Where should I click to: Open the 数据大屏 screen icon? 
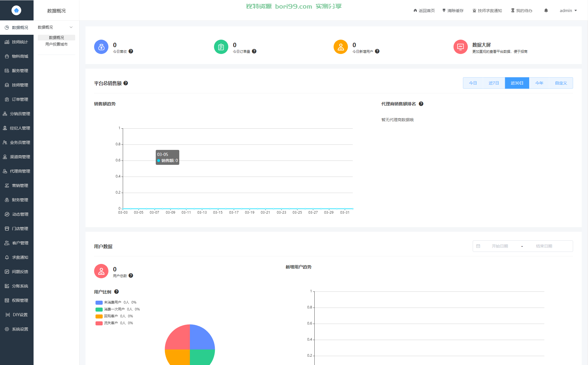pos(461,47)
